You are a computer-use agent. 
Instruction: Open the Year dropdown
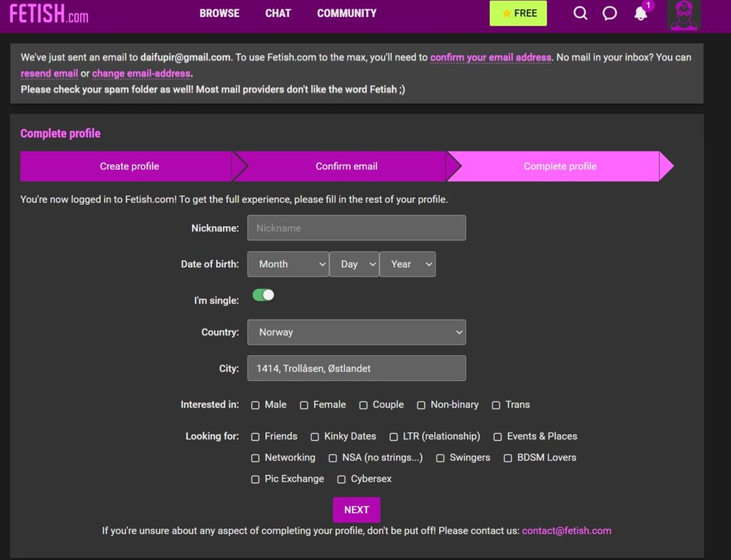click(x=408, y=264)
